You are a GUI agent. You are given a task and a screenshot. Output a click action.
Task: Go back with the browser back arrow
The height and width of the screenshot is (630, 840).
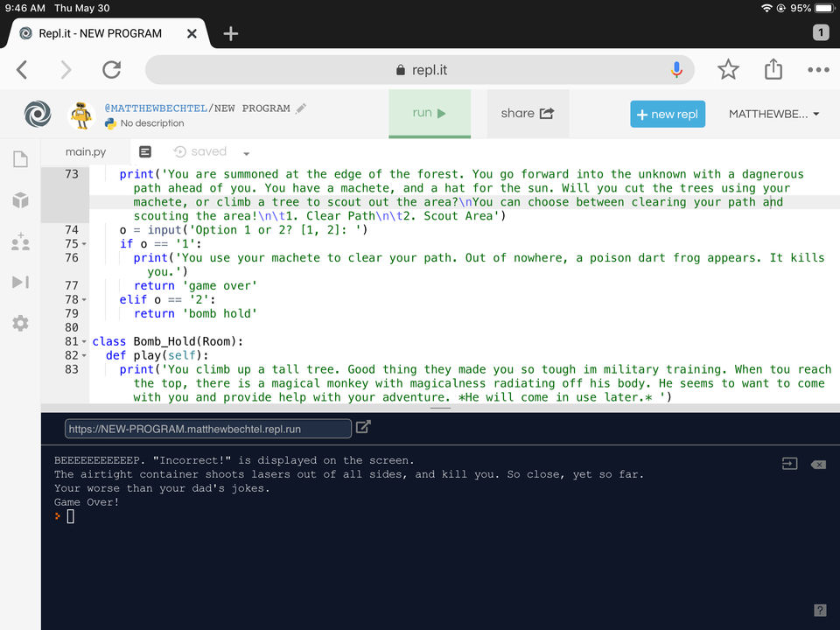point(22,70)
